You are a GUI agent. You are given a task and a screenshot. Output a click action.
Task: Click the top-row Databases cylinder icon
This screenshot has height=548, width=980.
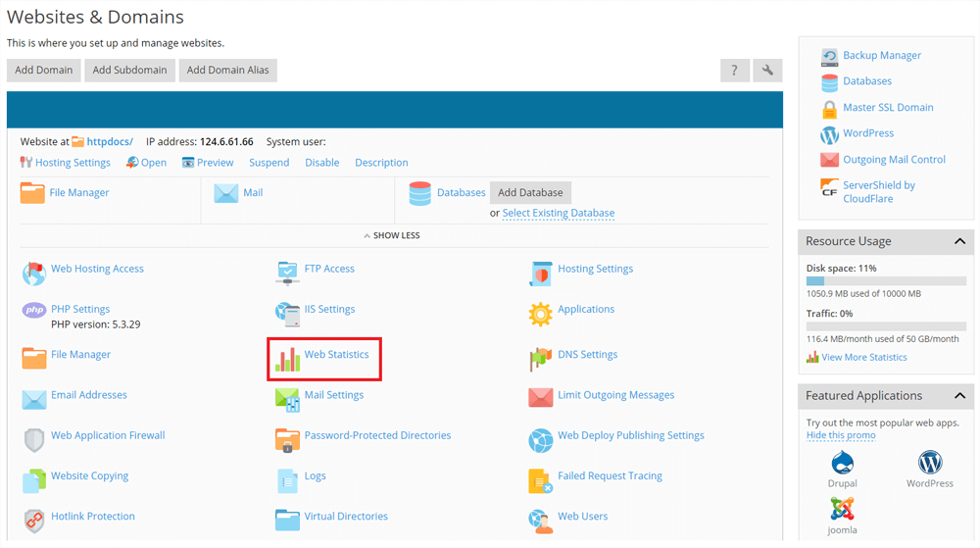pos(420,194)
